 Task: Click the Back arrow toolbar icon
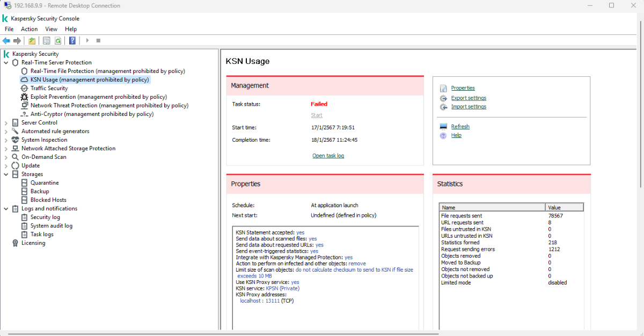[6, 41]
